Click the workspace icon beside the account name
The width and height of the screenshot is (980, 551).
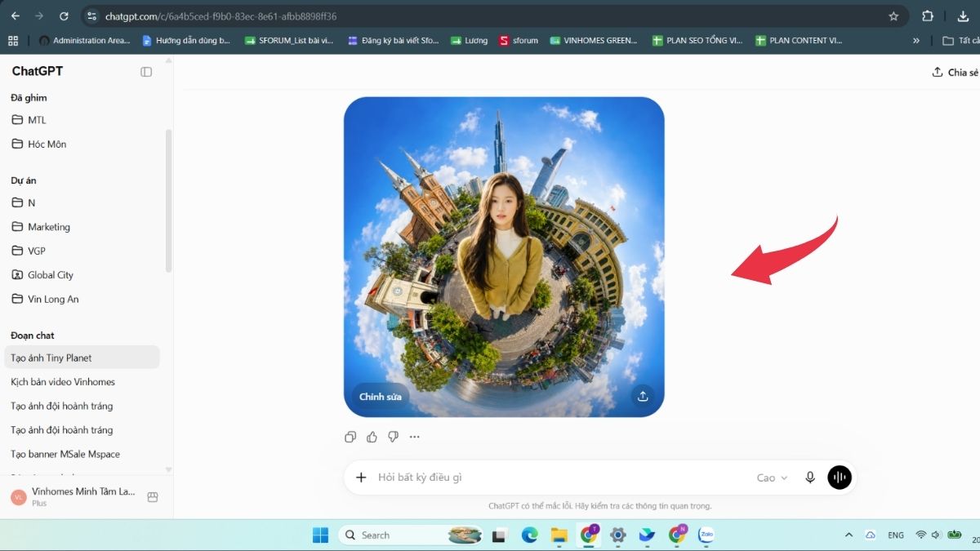click(152, 496)
